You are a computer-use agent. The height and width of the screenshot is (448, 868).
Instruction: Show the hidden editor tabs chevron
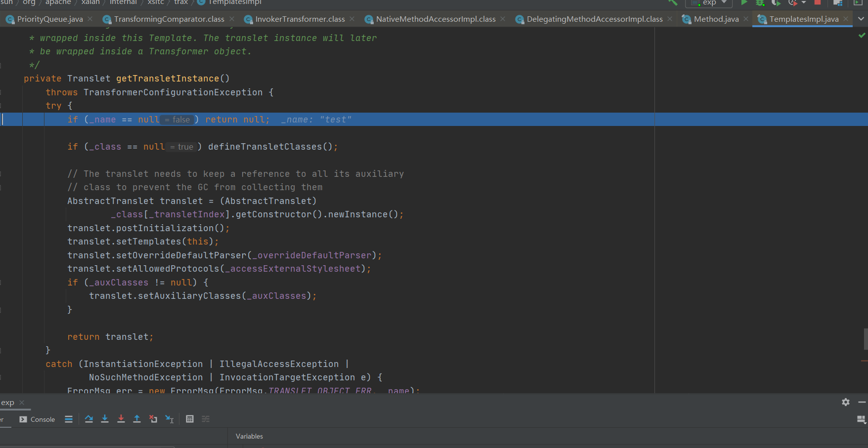pyautogui.click(x=861, y=19)
